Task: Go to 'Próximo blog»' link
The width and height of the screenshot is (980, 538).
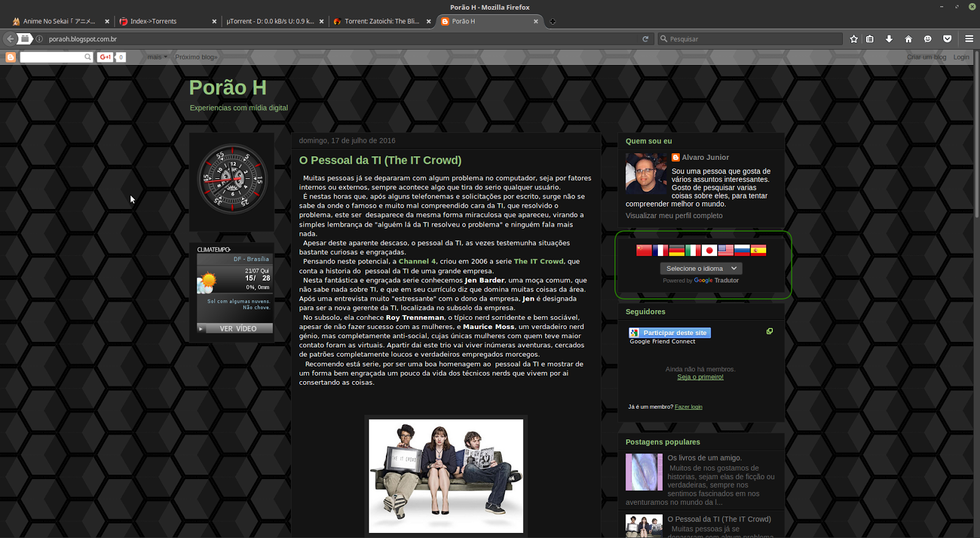Action: point(196,57)
